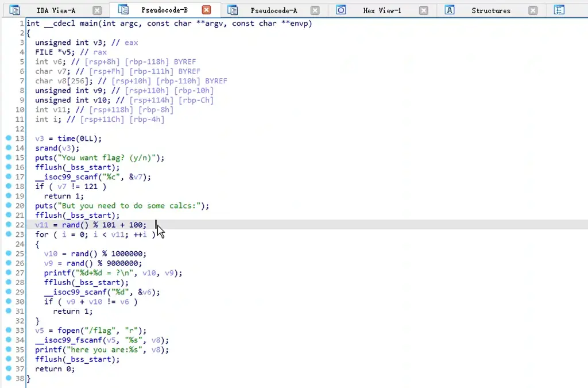
Task: Click the fopen function call on line 33
Action: (x=68, y=331)
